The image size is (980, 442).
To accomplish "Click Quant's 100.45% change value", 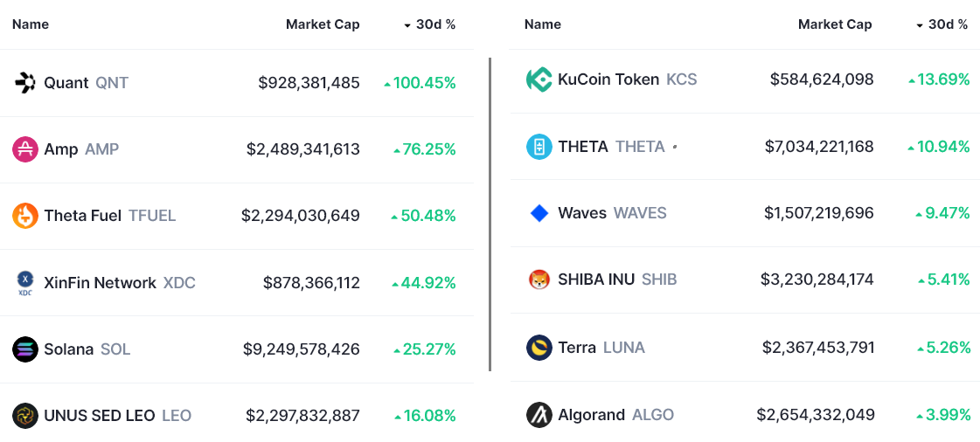I will coord(424,83).
